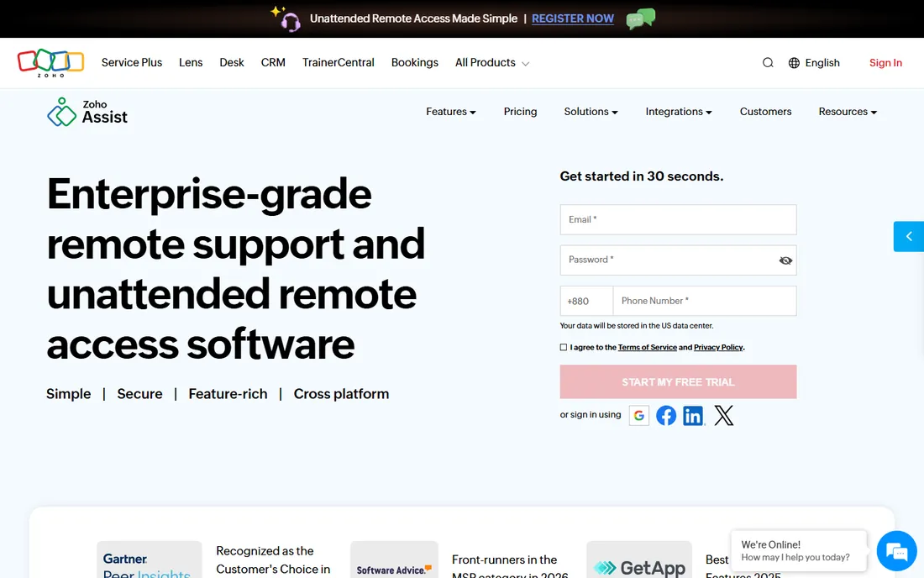
Task: Click 'Your data will be stored' notice
Action: click(x=637, y=325)
